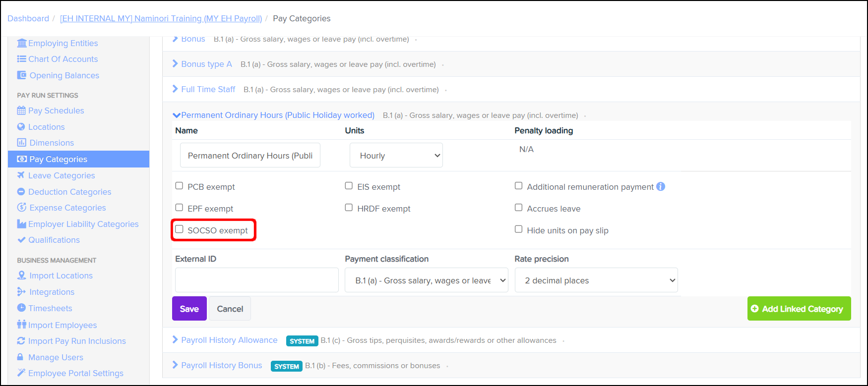868x386 pixels.
Task: Tick the PCB exempt checkbox
Action: pyautogui.click(x=180, y=186)
